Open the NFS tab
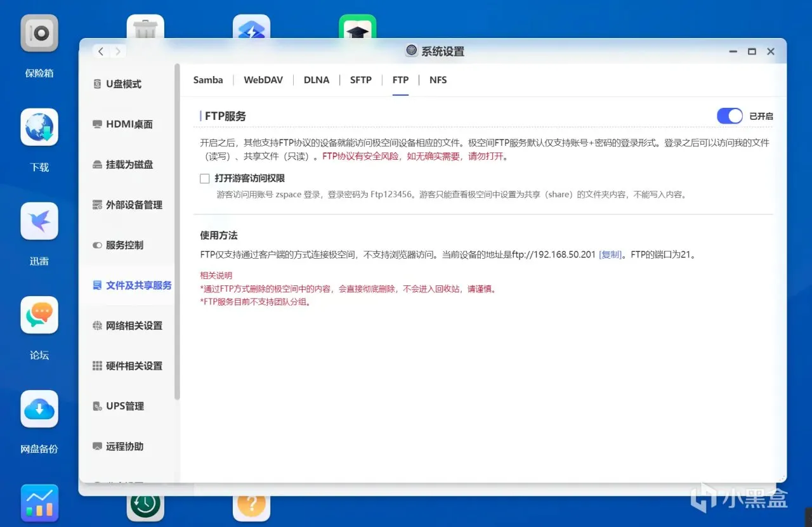This screenshot has width=812, height=527. tap(438, 80)
